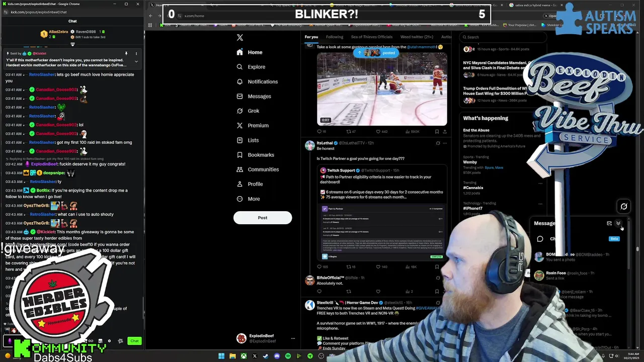This screenshot has width=644, height=362.
Task: Open Lists in X sidebar
Action: pos(247,140)
